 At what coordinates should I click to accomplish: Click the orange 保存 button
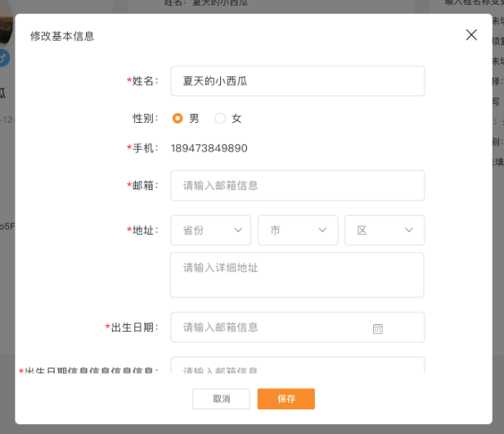pyautogui.click(x=286, y=399)
